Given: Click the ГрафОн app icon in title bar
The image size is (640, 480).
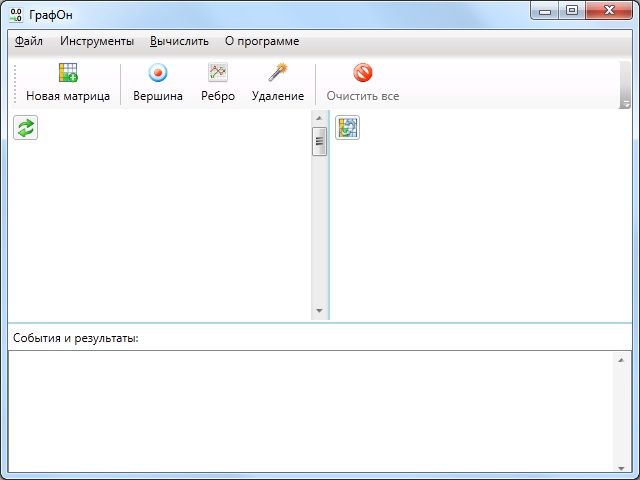Looking at the screenshot, I should pyautogui.click(x=16, y=15).
